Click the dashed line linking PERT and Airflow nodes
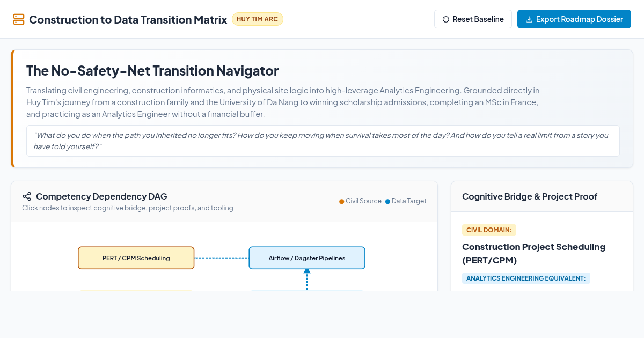 [x=222, y=258]
